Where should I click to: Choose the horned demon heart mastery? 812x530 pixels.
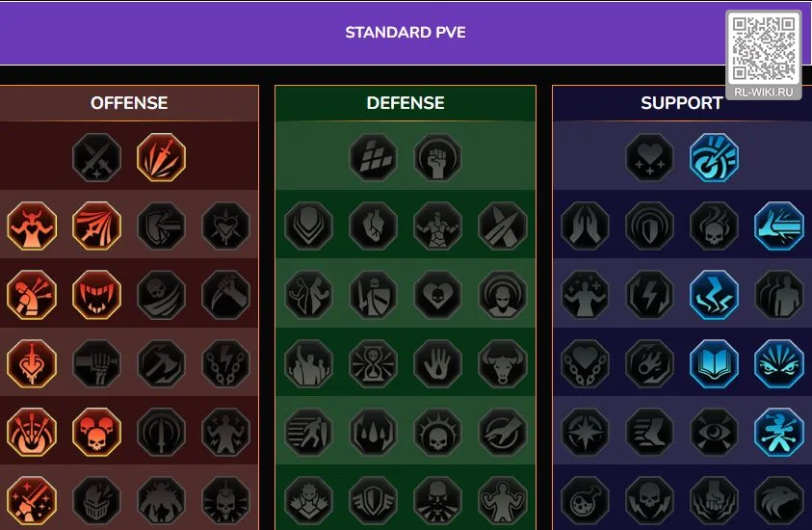coord(32,225)
